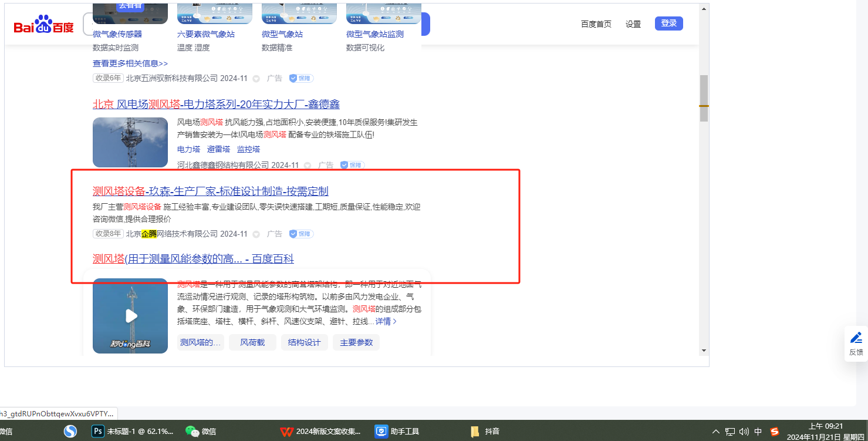Open the 风电场测风塔-电力塔系列 result title
The width and height of the screenshot is (868, 441).
(x=216, y=105)
